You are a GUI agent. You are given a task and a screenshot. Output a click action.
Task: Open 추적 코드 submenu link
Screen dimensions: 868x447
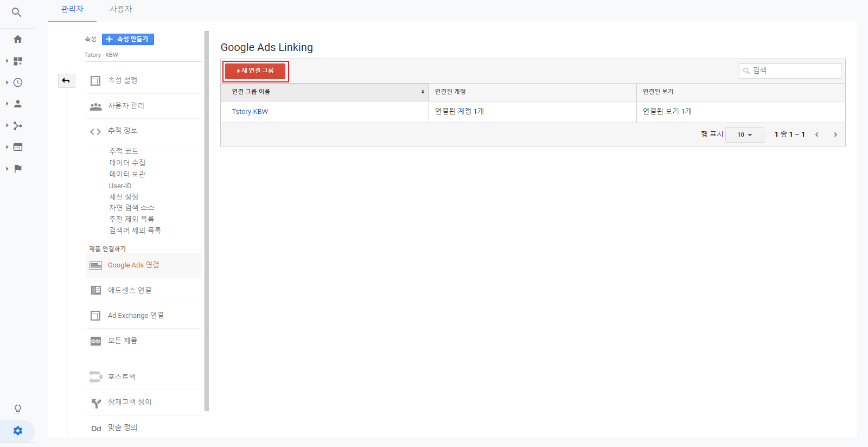click(x=124, y=151)
